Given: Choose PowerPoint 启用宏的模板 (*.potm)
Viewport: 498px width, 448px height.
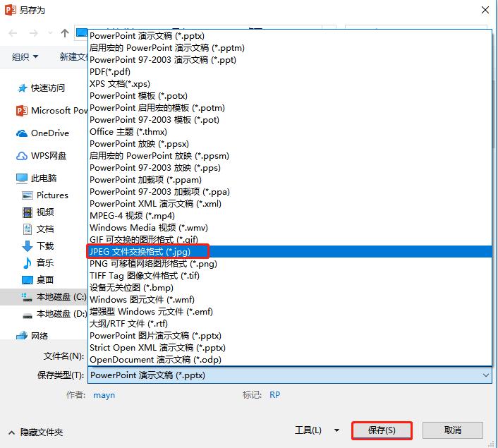Looking at the screenshot, I should [x=290, y=108].
